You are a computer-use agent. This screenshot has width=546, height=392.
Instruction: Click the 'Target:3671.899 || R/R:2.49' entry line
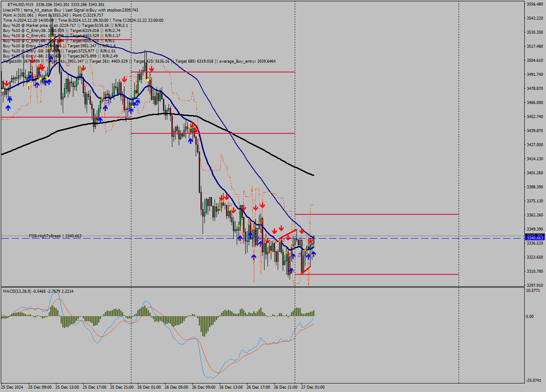60,56
